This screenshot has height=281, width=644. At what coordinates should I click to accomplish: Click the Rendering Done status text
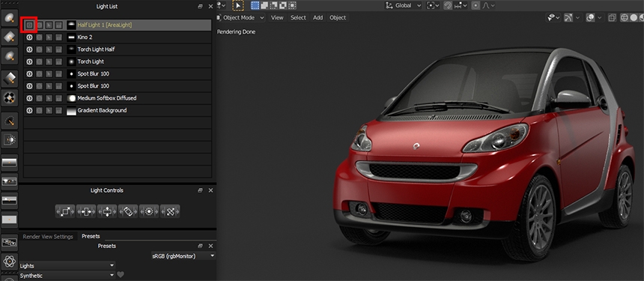[236, 32]
